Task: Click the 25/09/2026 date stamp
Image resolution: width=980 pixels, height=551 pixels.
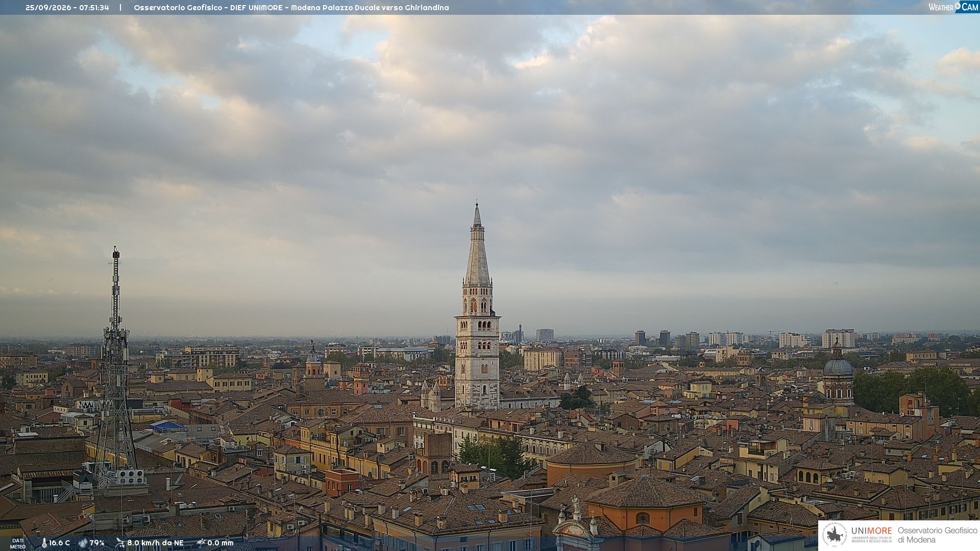Action: [48, 8]
